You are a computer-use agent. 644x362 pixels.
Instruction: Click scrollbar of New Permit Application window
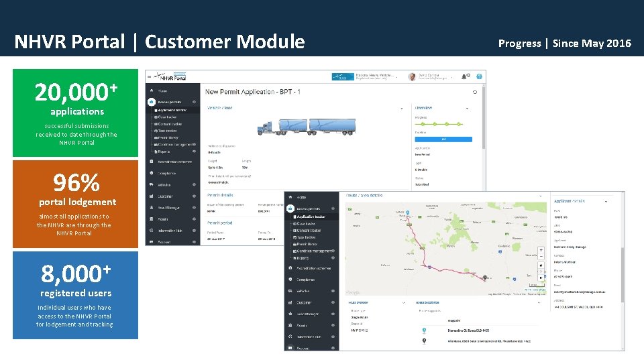484,118
